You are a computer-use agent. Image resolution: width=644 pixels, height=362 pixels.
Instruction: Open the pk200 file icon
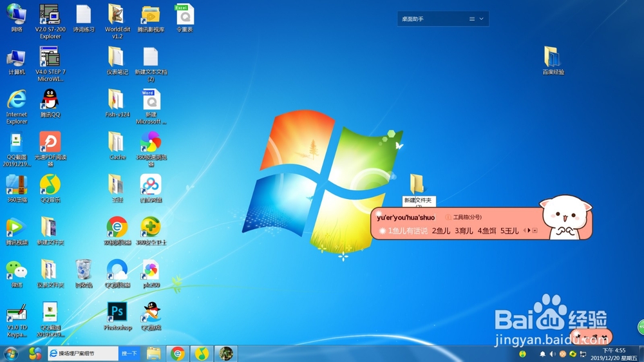click(151, 274)
